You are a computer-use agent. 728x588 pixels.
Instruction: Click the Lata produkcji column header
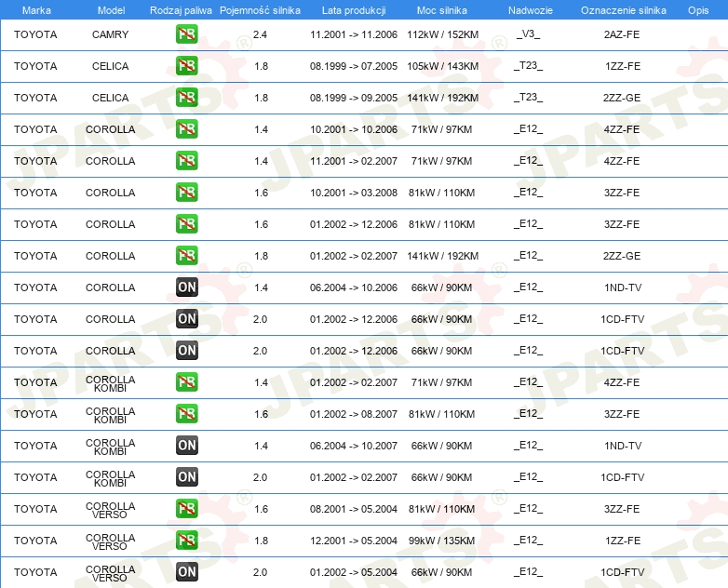(x=354, y=10)
